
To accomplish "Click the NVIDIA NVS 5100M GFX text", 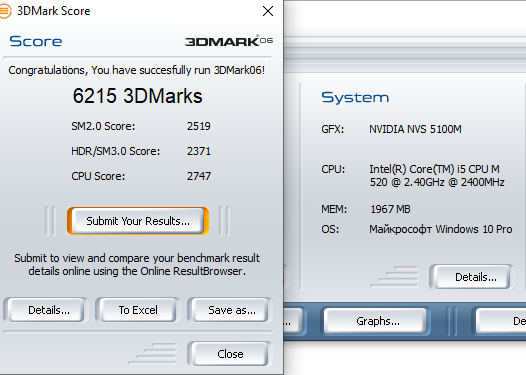I will tap(415, 129).
